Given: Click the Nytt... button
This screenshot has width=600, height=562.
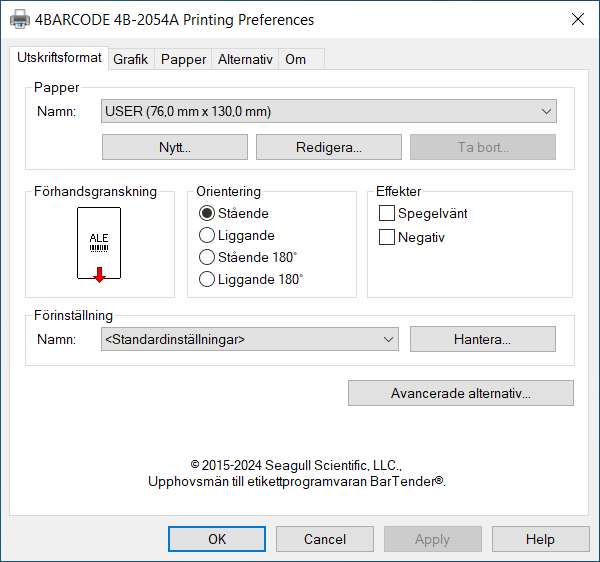Looking at the screenshot, I should click(175, 147).
